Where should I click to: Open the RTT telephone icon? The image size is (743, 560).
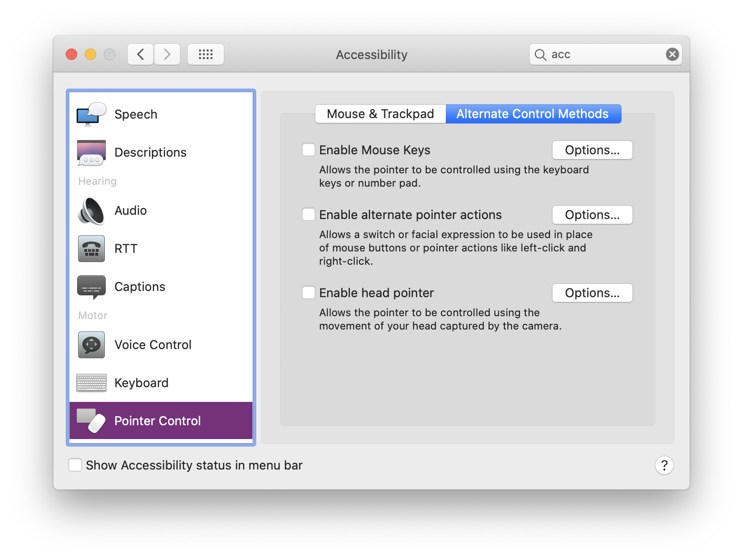91,249
